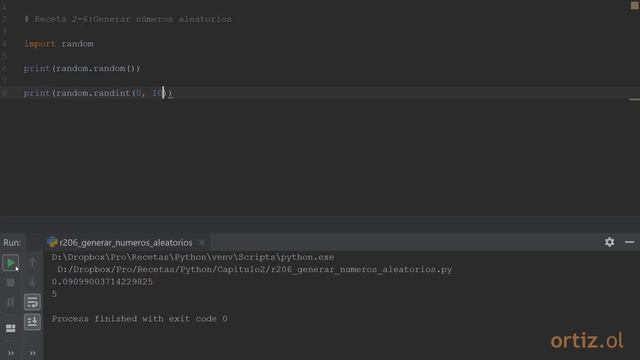Click the output value 5

pyautogui.click(x=54, y=294)
